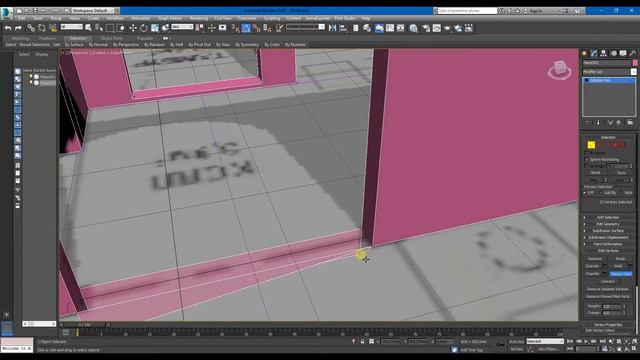This screenshot has height=360, width=640.
Task: Choose the Select Object tool
Action: (x=88, y=28)
